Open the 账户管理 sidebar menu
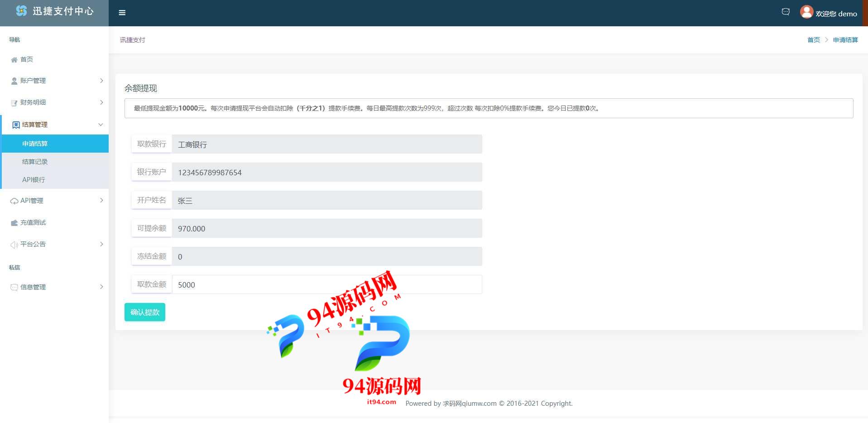This screenshot has height=423, width=868. pos(54,81)
